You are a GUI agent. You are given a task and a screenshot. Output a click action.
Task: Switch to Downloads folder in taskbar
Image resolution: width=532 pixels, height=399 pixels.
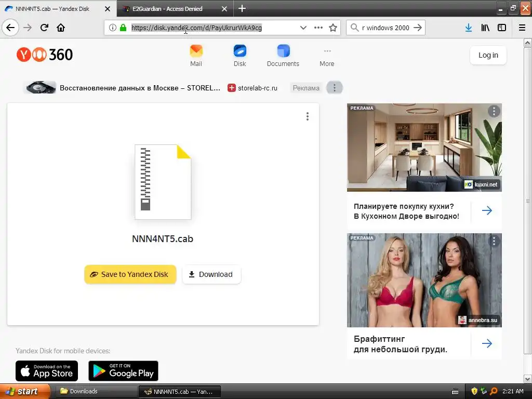click(96, 391)
